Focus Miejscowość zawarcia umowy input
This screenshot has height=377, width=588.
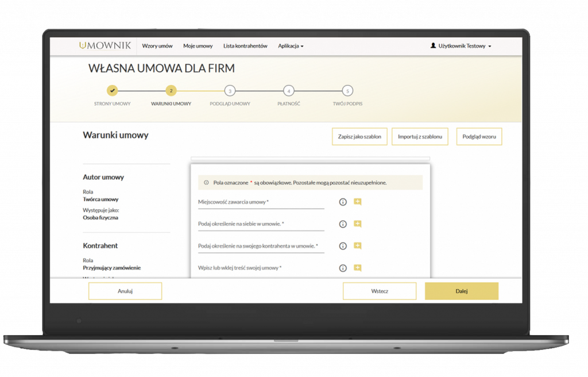(261, 202)
